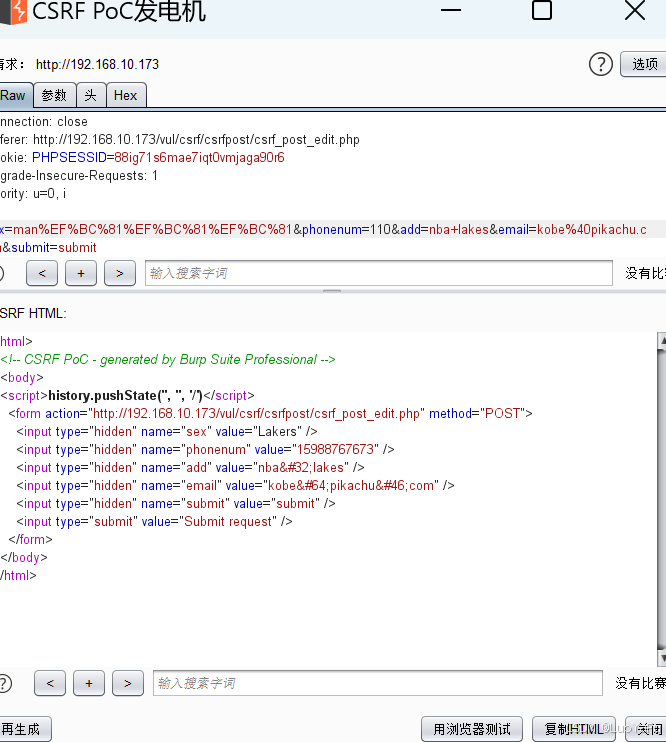
Task: Click the Referer header line text
Action: click(x=180, y=140)
